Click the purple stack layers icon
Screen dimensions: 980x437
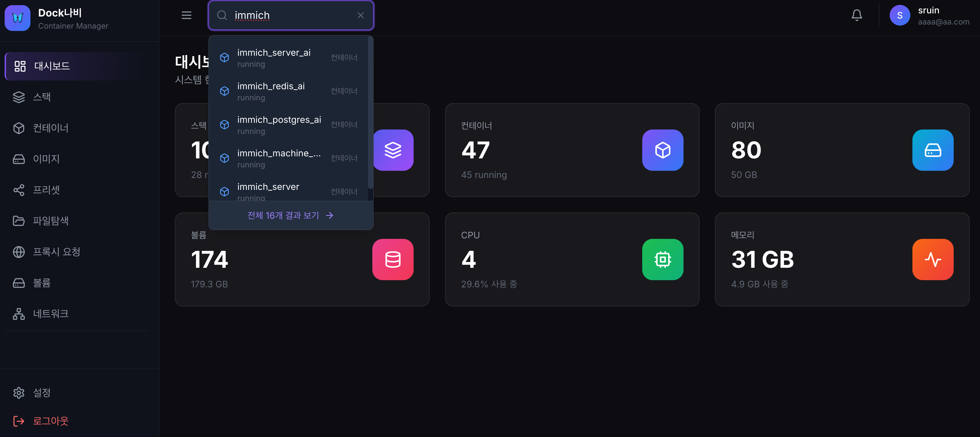(393, 150)
